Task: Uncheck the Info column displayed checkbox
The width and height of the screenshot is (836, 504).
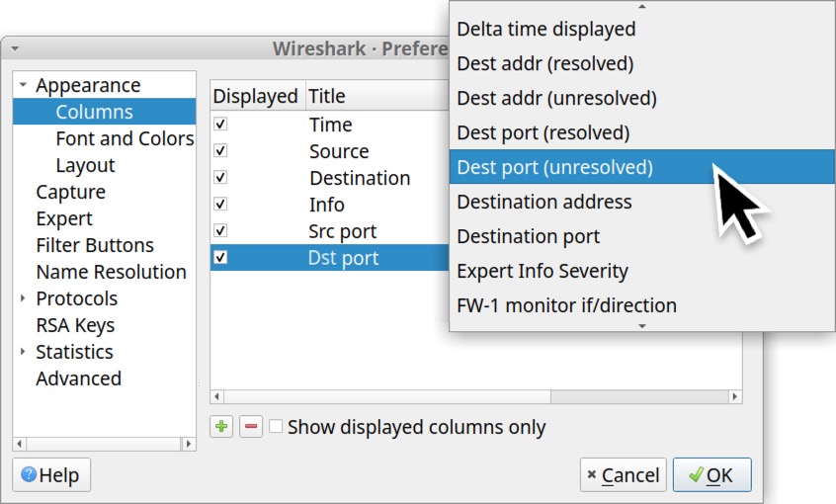Action: click(220, 204)
